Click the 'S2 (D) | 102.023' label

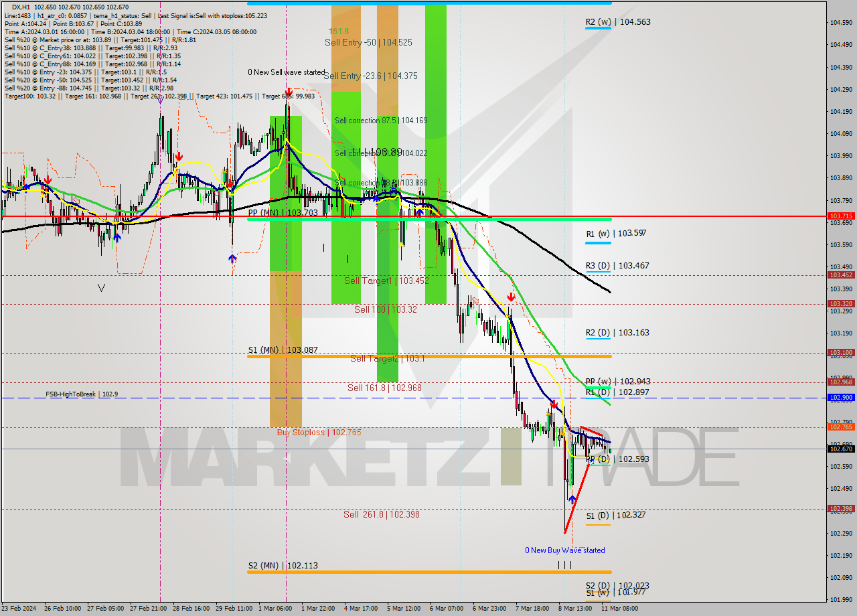(617, 585)
